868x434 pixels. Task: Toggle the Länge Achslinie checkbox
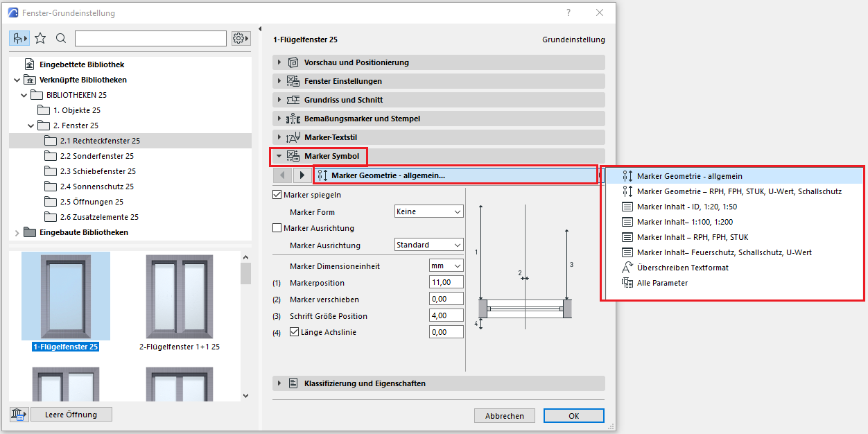(x=294, y=332)
